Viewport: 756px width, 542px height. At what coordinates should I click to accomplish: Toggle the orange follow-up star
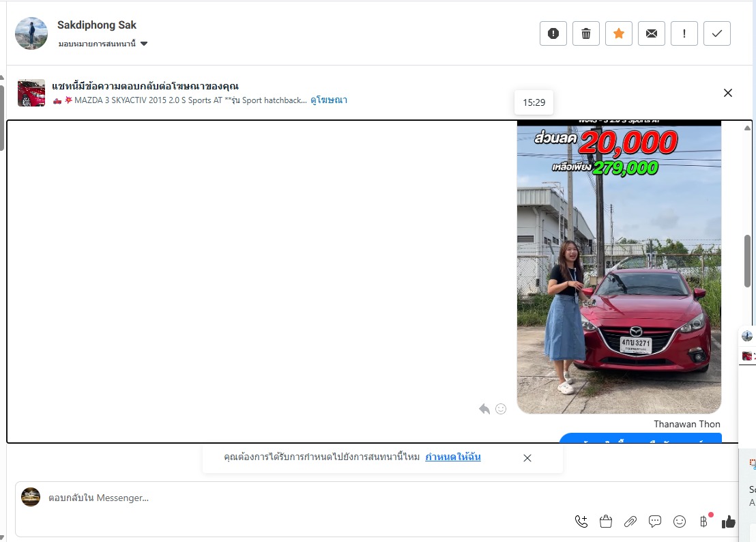point(619,33)
